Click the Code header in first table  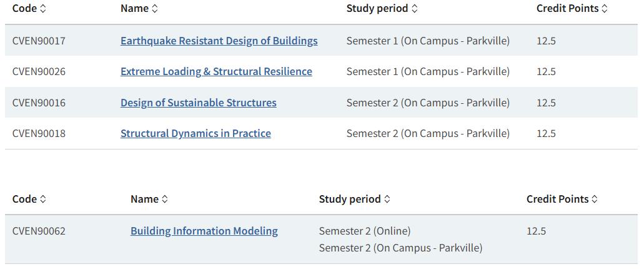[x=24, y=9]
